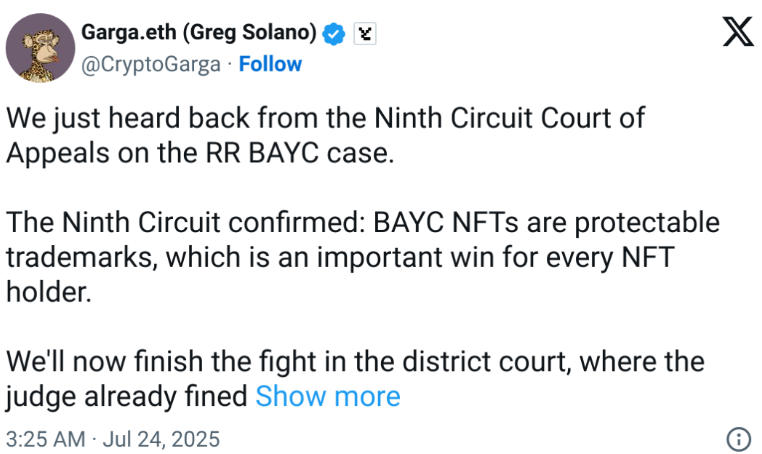This screenshot has height=454, width=762.
Task: Click the "judge already fined" text
Action: (x=127, y=396)
